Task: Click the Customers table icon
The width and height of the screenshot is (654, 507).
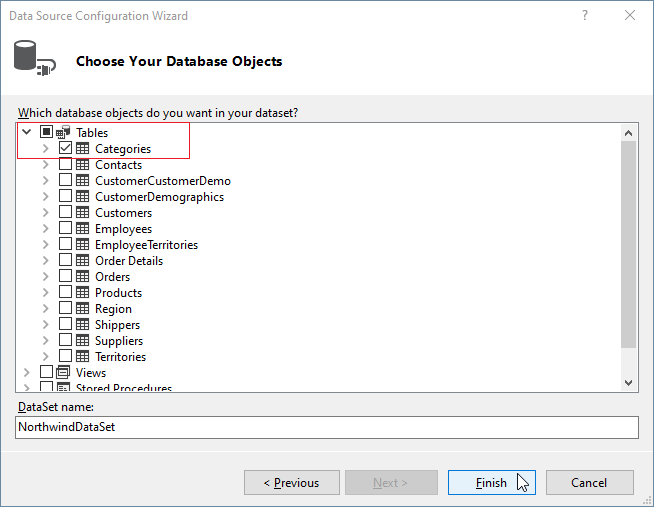Action: (x=83, y=212)
